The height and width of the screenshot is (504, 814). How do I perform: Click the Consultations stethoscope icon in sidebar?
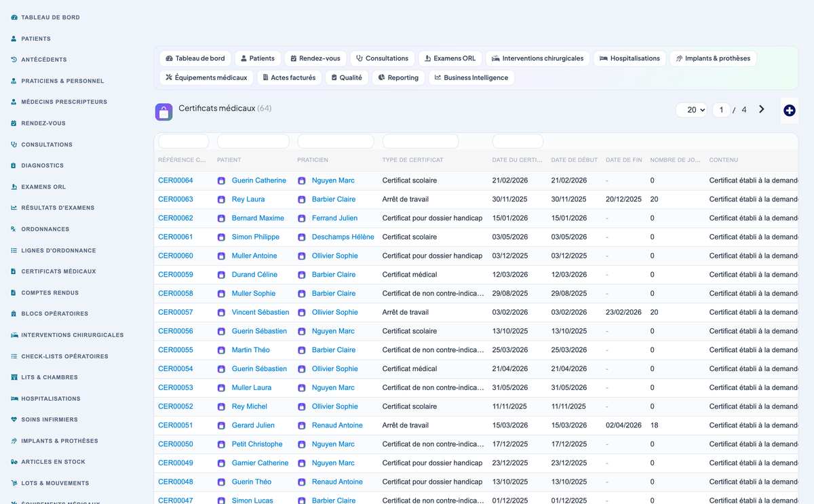click(14, 144)
